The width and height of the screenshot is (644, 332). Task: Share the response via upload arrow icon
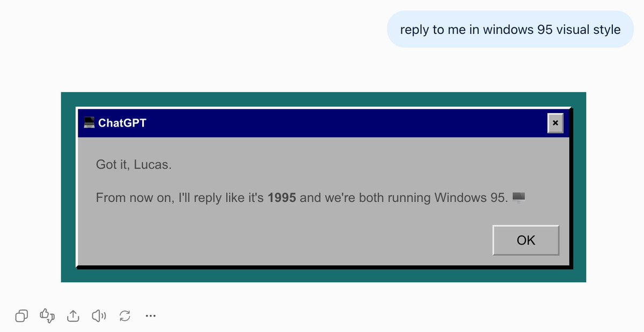coord(73,316)
